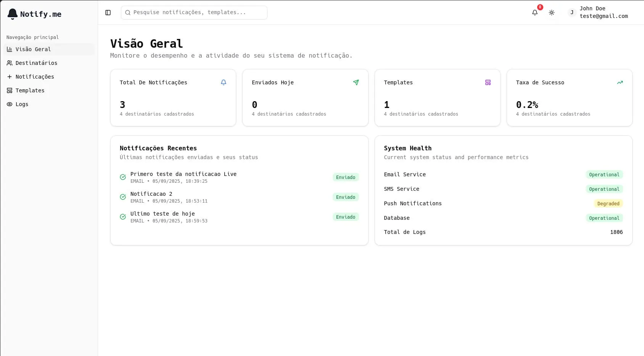Click the send icon on the Enviados Hoje card
644x356 pixels.
(356, 82)
